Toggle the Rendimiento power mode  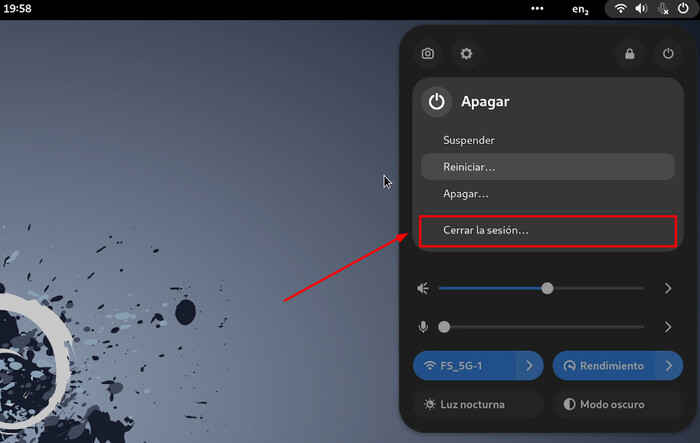tap(604, 366)
